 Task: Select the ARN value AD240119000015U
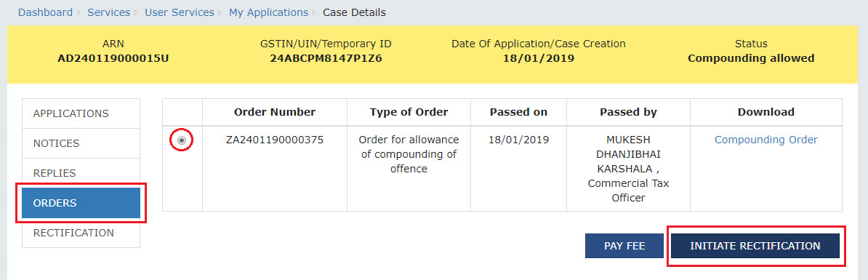(x=113, y=58)
